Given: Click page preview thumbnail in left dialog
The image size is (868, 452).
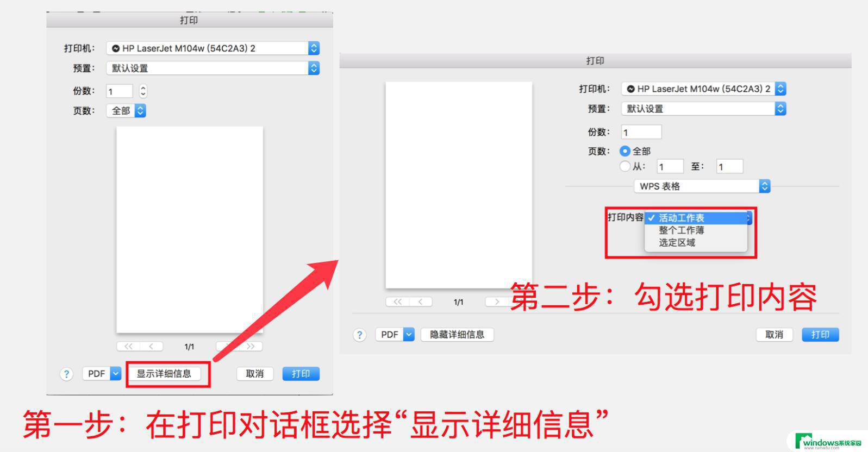Looking at the screenshot, I should (x=190, y=230).
